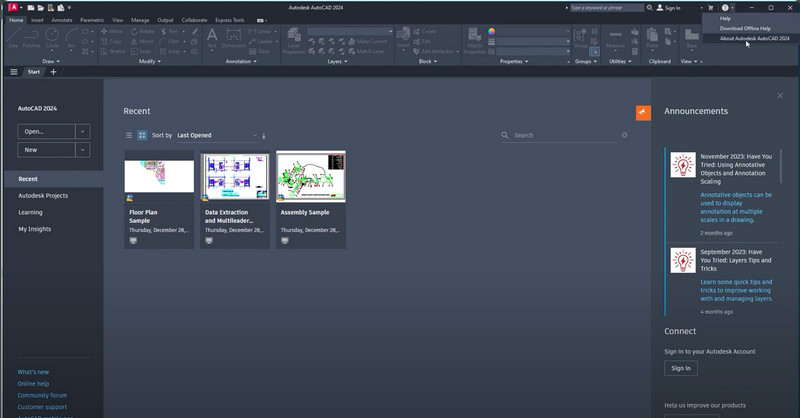Click the New file quick access icon

click(31, 8)
